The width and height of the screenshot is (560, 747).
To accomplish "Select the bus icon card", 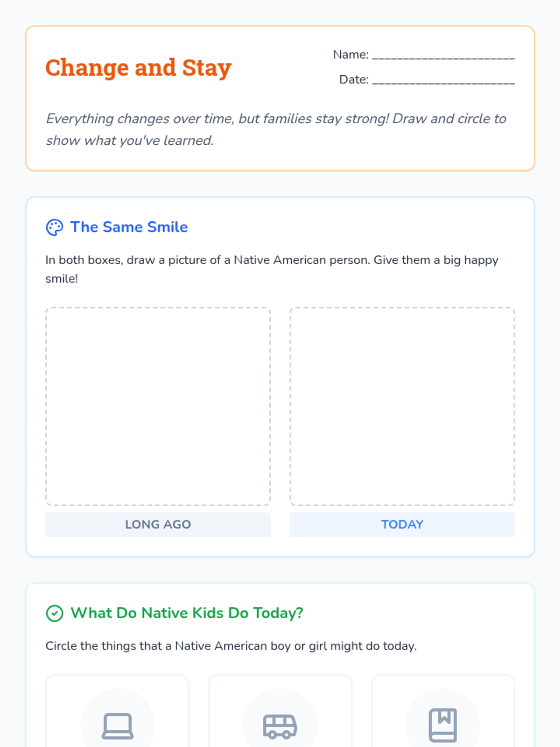I will tap(280, 711).
